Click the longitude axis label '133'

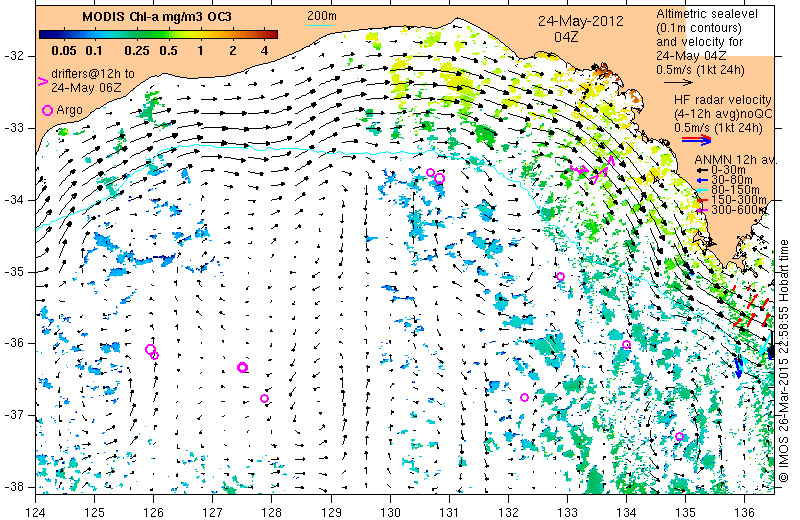point(567,511)
